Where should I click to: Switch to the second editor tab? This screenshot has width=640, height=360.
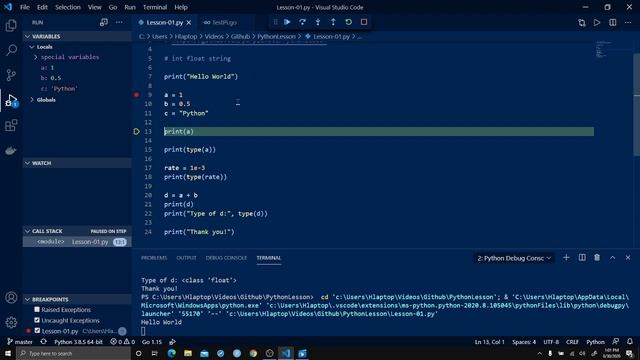pyautogui.click(x=222, y=22)
